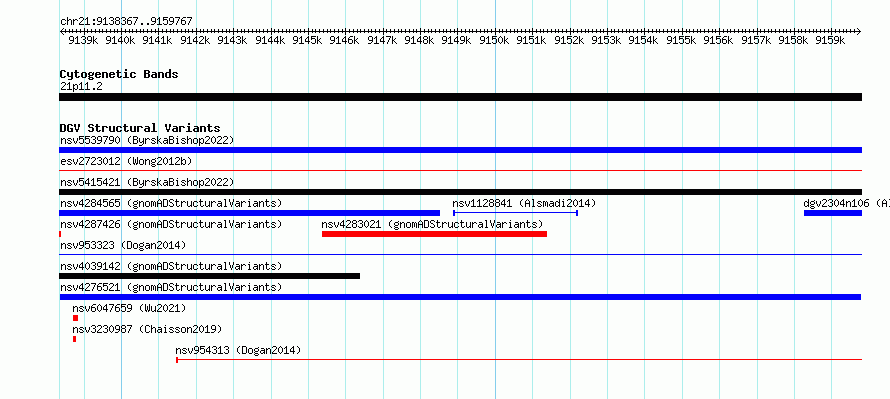The width and height of the screenshot is (890, 399).
Task: Click the 9147k ruler position
Action: coord(383,40)
